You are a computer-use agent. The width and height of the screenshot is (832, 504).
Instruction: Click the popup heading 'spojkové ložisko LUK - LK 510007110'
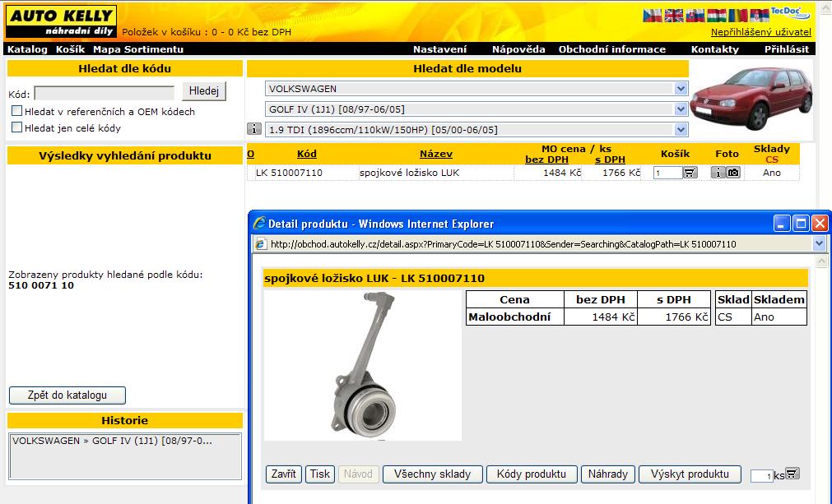click(x=374, y=278)
